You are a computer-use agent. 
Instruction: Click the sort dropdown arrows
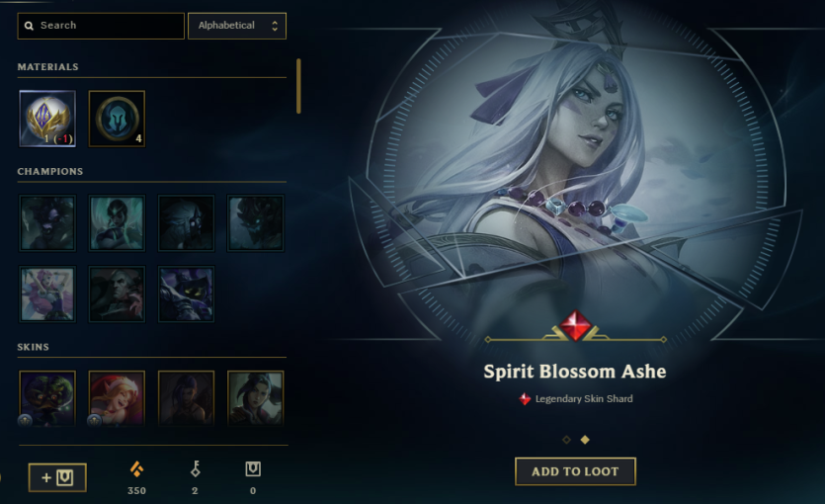click(275, 26)
